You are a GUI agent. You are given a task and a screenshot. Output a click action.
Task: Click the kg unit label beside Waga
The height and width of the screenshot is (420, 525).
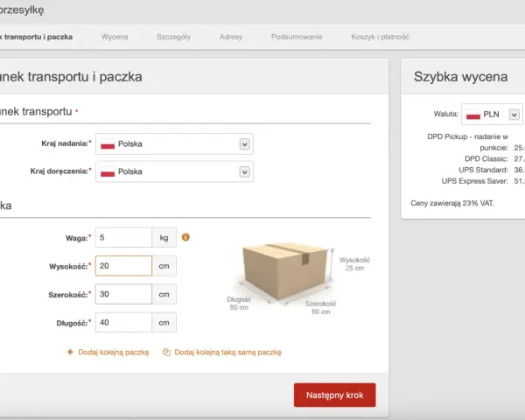point(164,238)
